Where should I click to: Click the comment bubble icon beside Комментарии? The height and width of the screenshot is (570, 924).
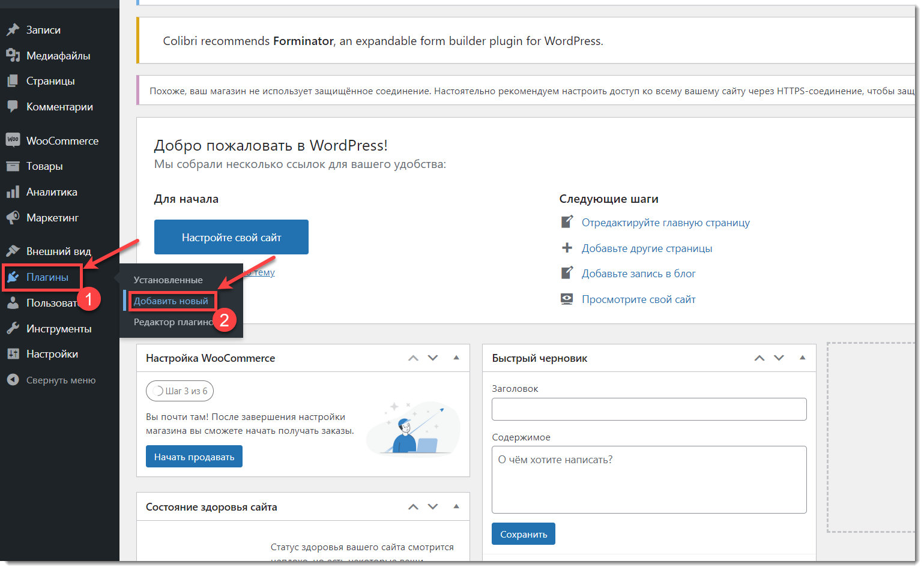(x=13, y=106)
